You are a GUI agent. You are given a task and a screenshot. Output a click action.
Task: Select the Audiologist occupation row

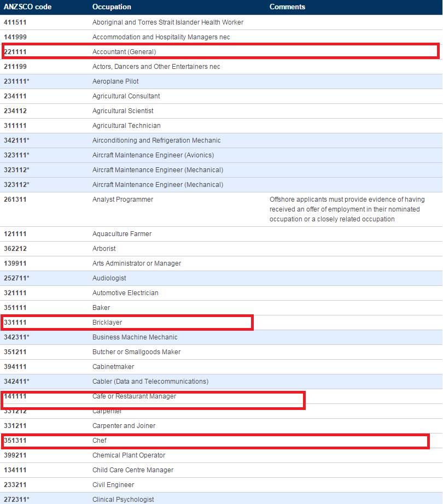[x=109, y=278]
